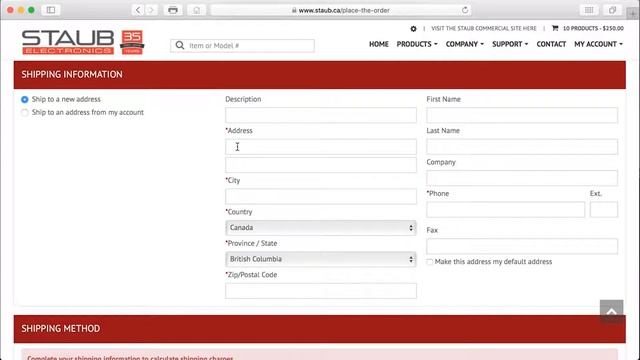Click the Zip/Postal Code field
The width and height of the screenshot is (640, 360).
point(321,291)
